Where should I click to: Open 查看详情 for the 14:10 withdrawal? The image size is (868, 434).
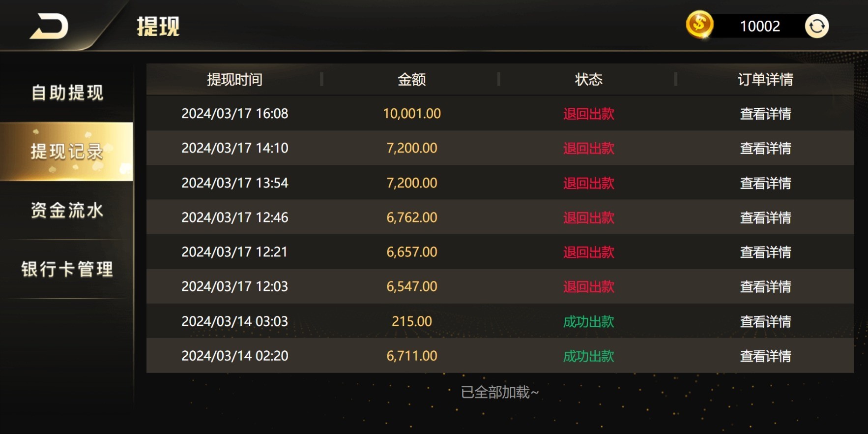pos(765,148)
